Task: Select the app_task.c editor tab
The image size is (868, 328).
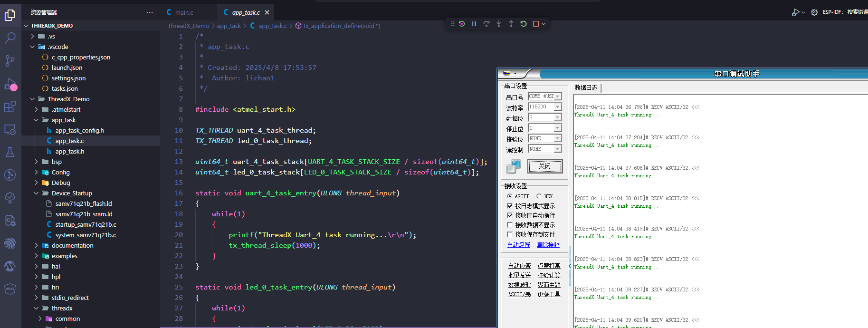Action: tap(246, 12)
